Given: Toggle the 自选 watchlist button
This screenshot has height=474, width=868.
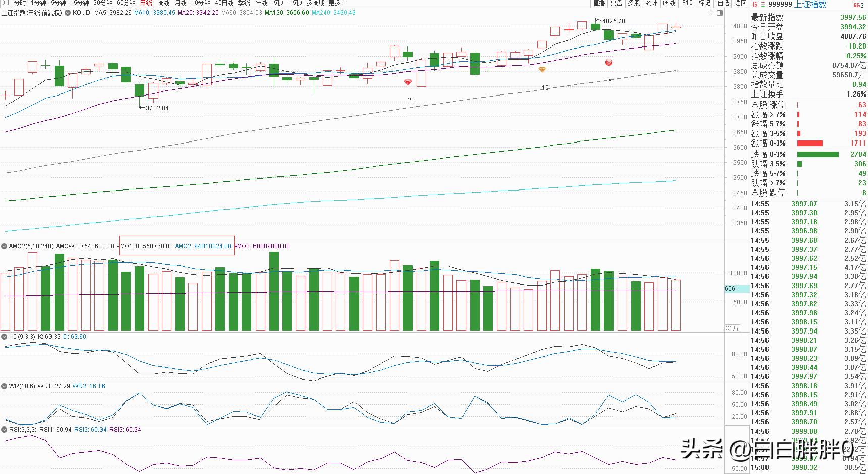Looking at the screenshot, I should (723, 3).
